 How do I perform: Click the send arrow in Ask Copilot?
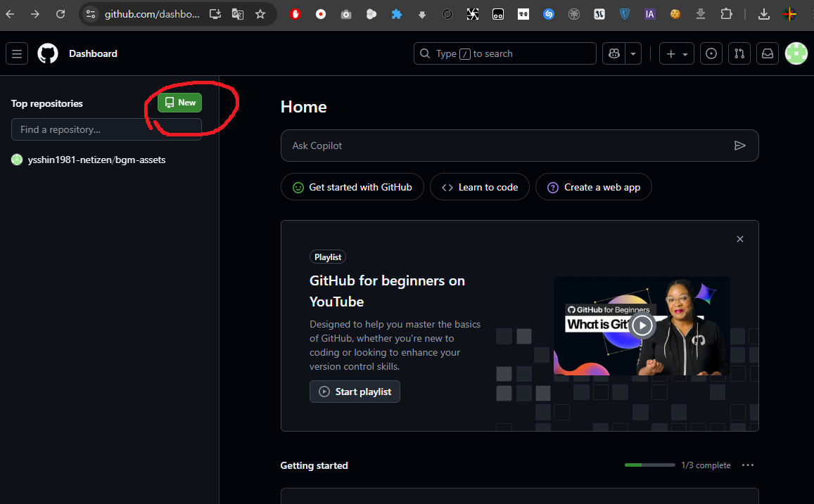click(739, 146)
